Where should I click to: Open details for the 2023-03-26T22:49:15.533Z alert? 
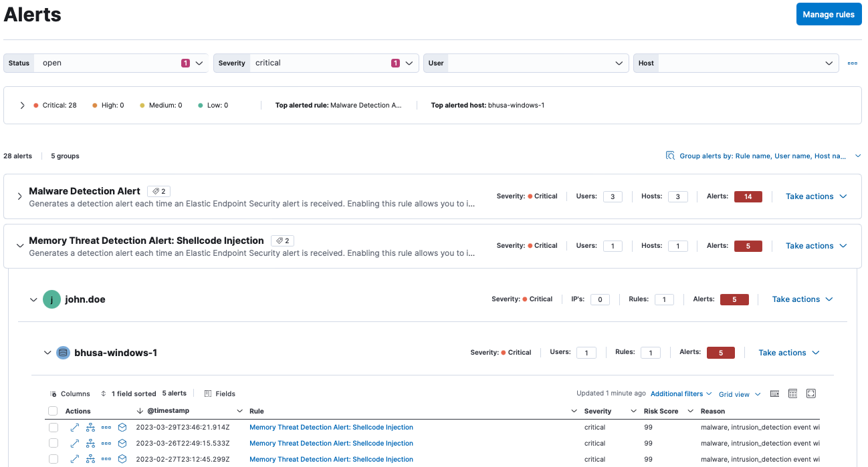(x=74, y=443)
